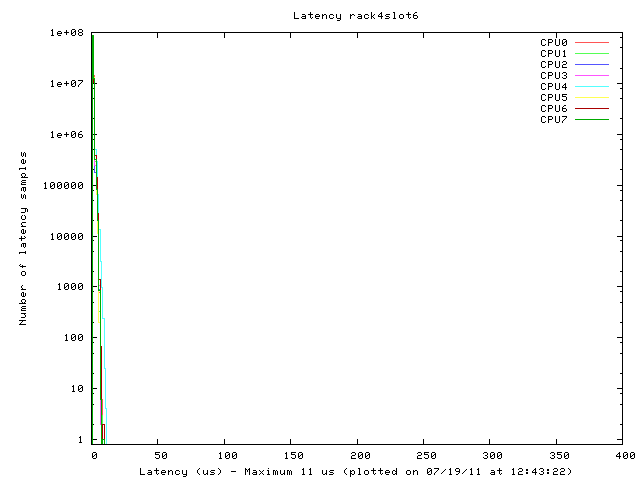Click the '1e+06' y-axis label
Screen dimensions: 640x480
(67, 135)
